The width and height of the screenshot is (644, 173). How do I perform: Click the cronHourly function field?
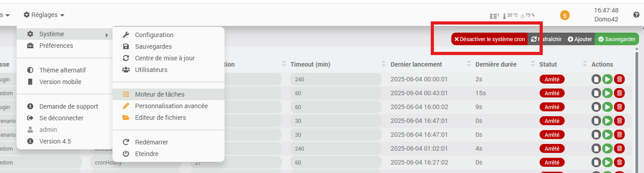click(x=135, y=162)
